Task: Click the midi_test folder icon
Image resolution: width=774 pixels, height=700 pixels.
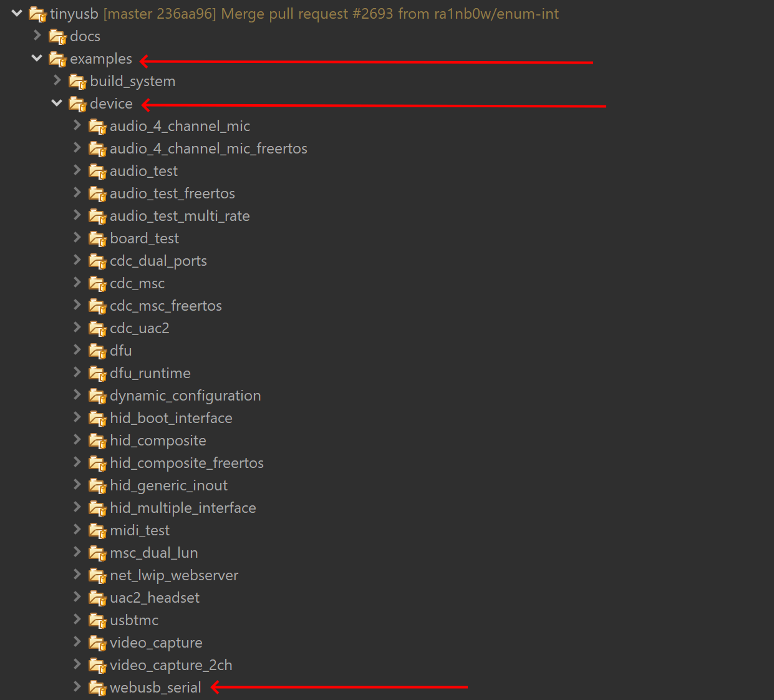Action: coord(98,531)
